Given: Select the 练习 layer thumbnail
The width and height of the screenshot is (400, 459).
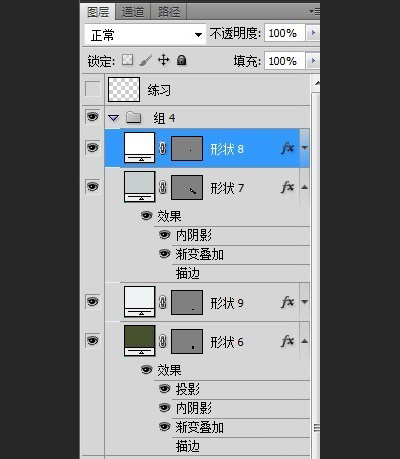Looking at the screenshot, I should (124, 89).
